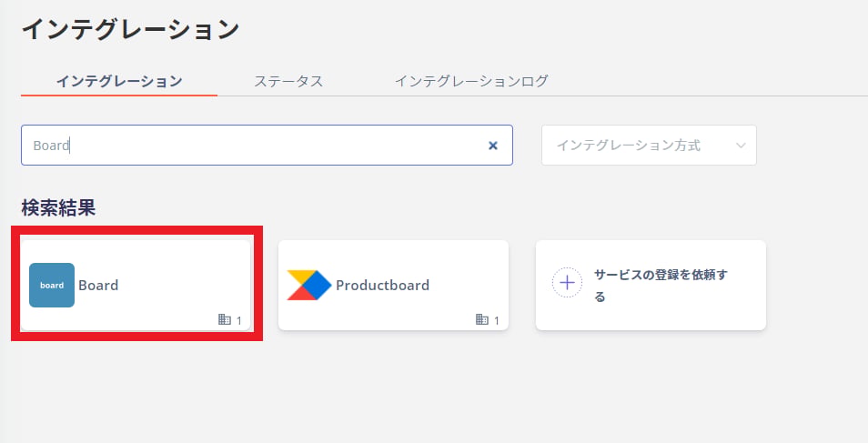868x443 pixels.
Task: Click building icon on Productboard card
Action: click(482, 319)
